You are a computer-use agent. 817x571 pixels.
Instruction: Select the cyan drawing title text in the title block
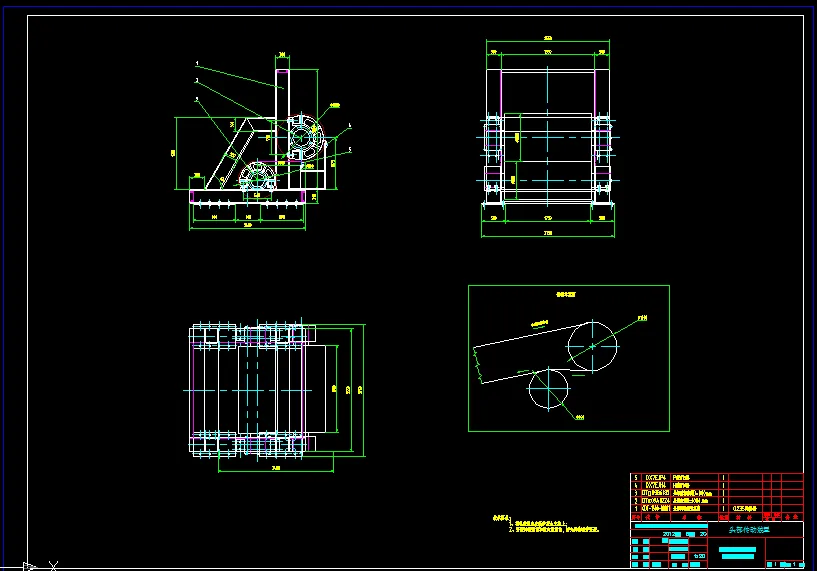pos(748,530)
